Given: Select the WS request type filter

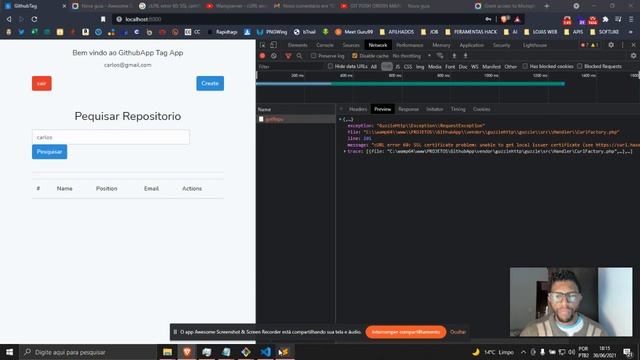Looking at the screenshot, I should pyautogui.click(x=474, y=67).
